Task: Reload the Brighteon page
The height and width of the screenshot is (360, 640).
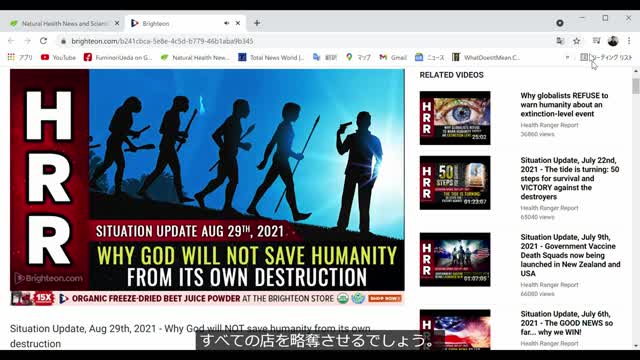Action: pyautogui.click(x=43, y=41)
